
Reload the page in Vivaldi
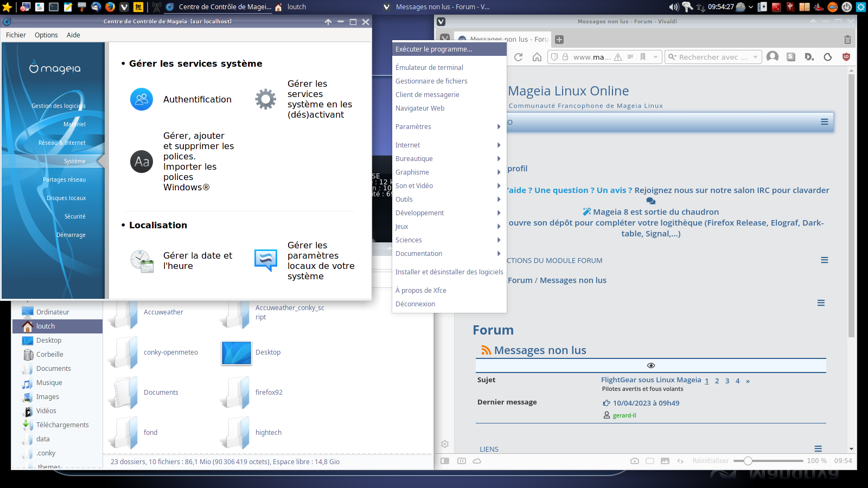pos(519,57)
